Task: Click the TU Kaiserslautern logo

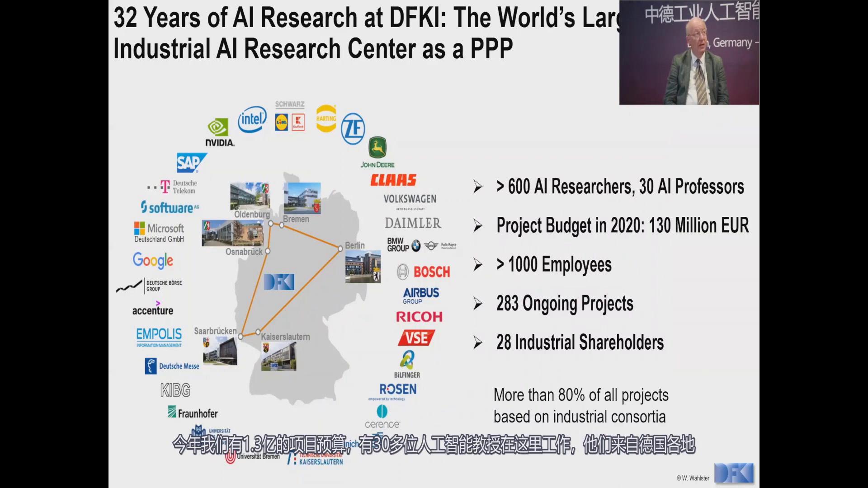Action: point(316,459)
